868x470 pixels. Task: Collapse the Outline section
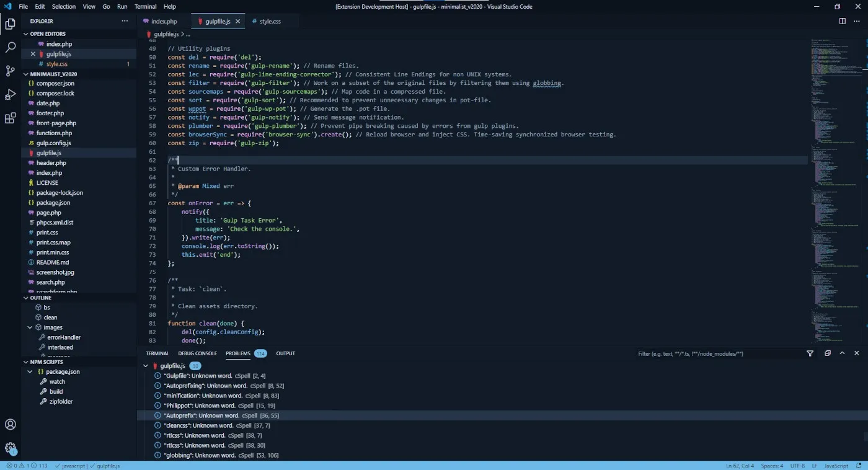[x=27, y=298]
